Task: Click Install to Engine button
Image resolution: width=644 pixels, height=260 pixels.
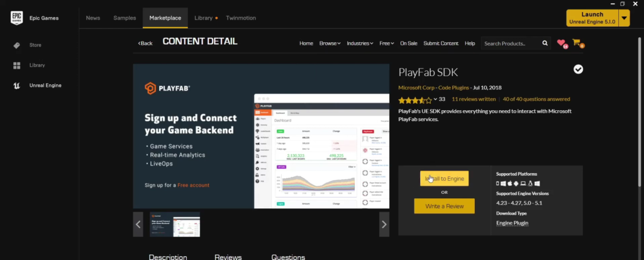Action: point(444,179)
